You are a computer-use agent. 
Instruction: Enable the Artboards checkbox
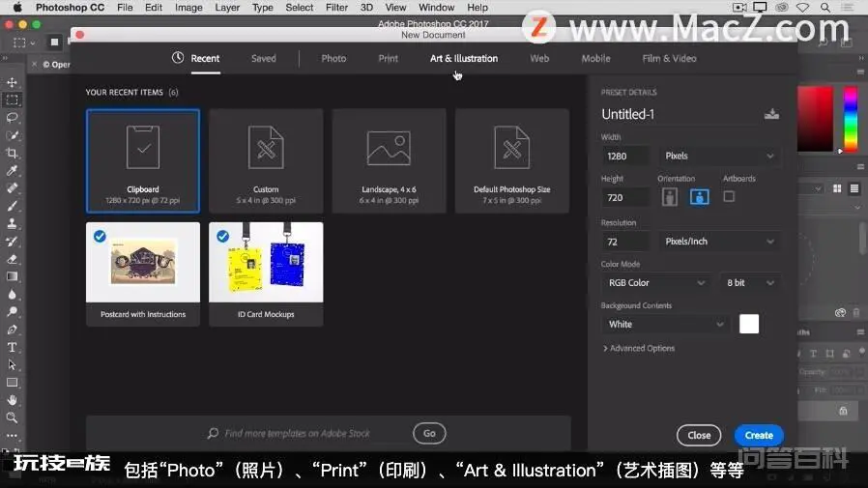point(729,196)
